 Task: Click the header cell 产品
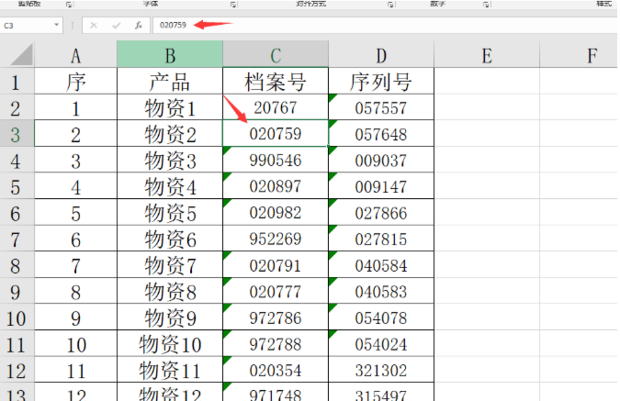(x=170, y=81)
